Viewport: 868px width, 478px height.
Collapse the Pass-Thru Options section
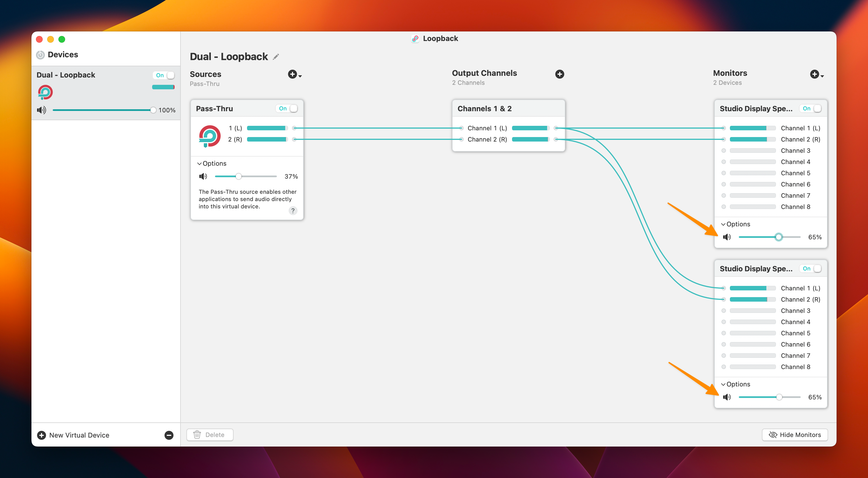pyautogui.click(x=212, y=163)
